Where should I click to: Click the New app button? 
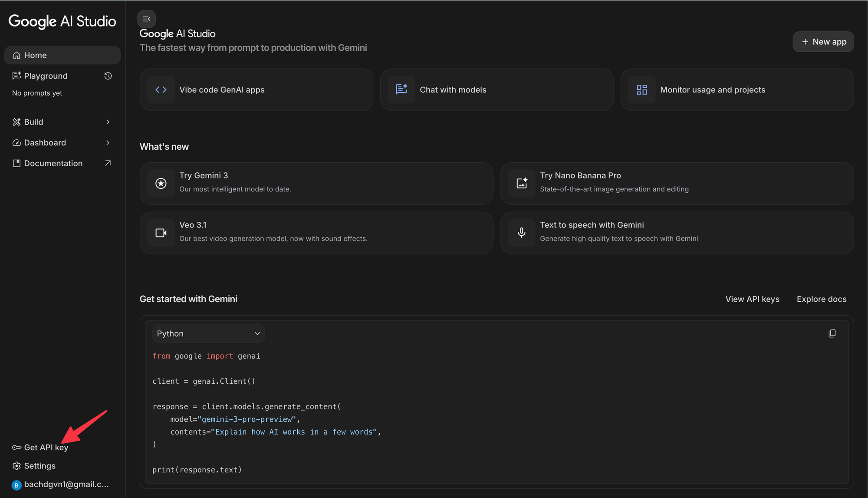(x=823, y=42)
